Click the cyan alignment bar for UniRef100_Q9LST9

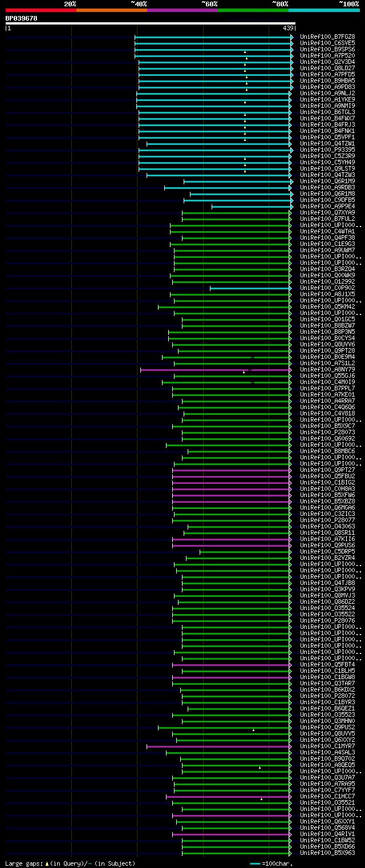pos(216,169)
